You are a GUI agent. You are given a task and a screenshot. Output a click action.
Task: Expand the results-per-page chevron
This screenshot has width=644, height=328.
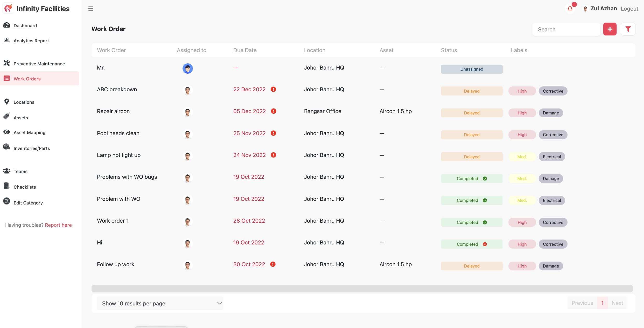[219, 303]
